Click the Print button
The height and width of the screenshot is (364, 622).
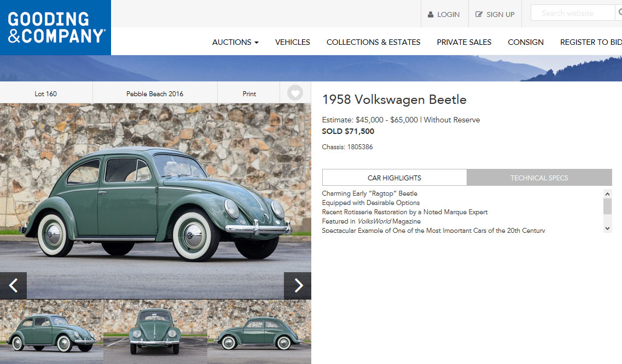coord(249,94)
